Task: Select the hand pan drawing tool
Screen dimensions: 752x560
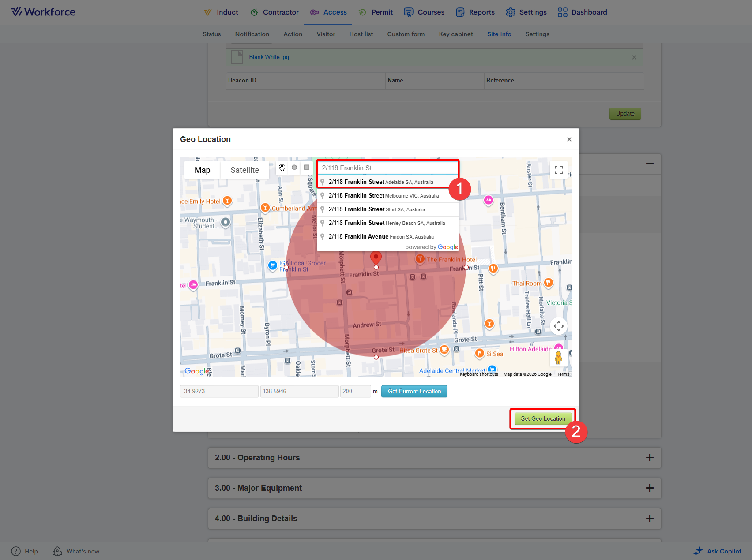Action: pos(282,168)
